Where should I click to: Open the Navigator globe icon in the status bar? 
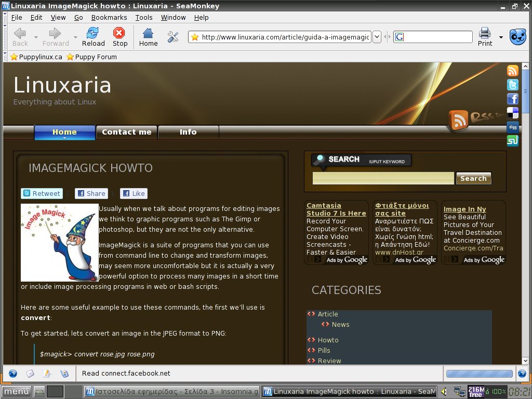click(x=13, y=374)
